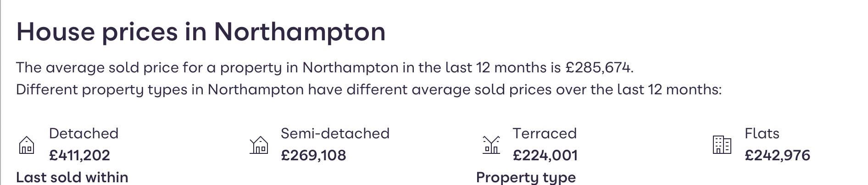Click the "Last sold within" filter label
The width and height of the screenshot is (868, 185).
pos(72,177)
